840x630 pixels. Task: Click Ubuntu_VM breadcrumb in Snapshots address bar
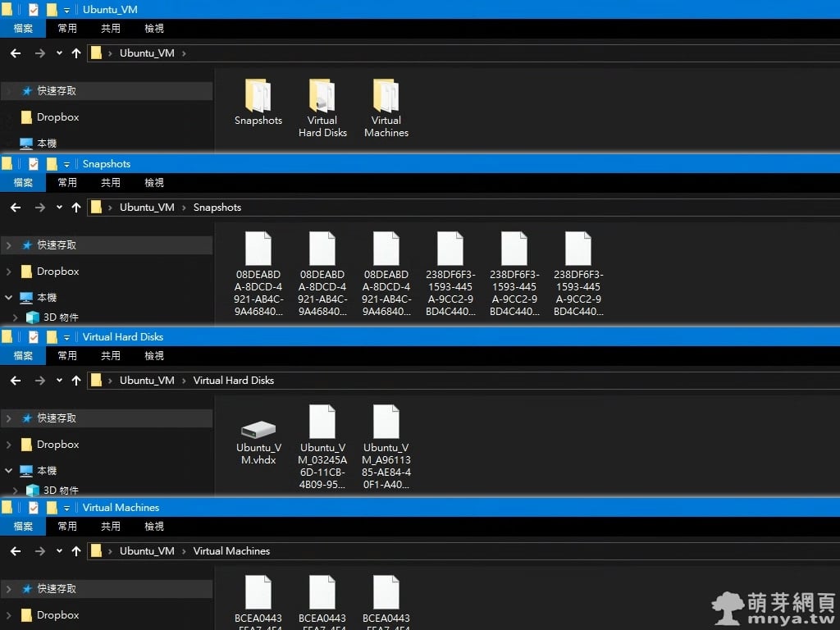click(147, 208)
